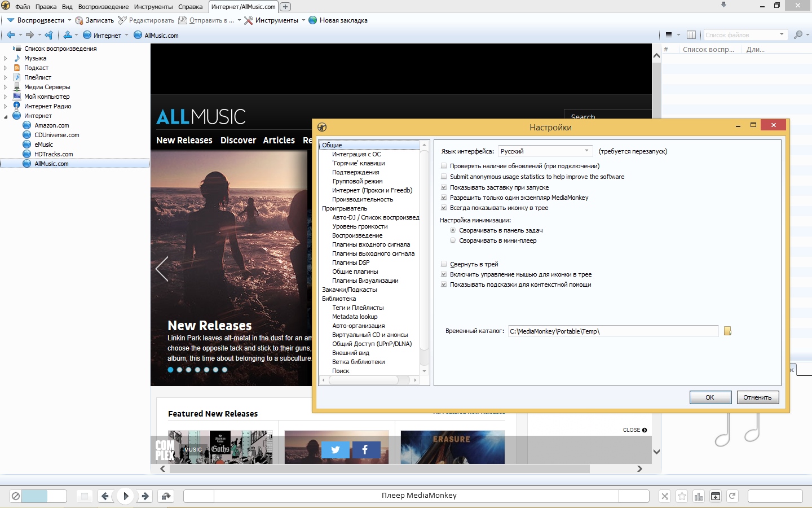The image size is (812, 508).
Task: Expand the Плейлист tree node
Action: click(6, 77)
